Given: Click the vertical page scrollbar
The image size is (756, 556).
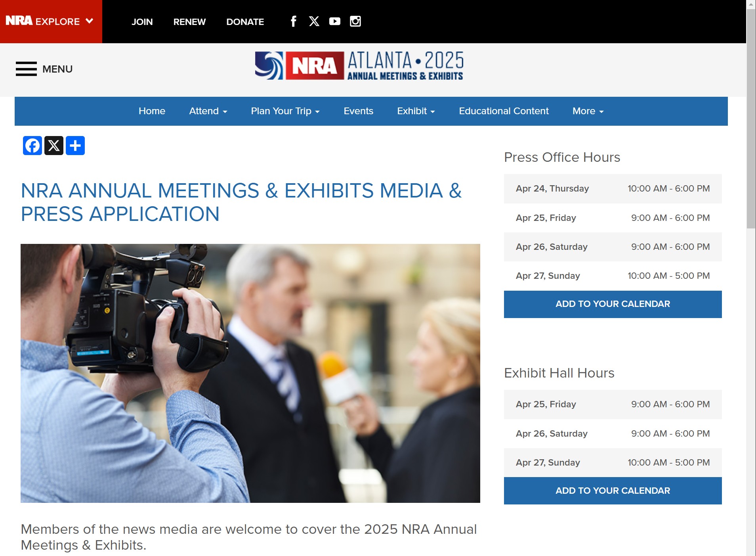Looking at the screenshot, I should point(751,119).
